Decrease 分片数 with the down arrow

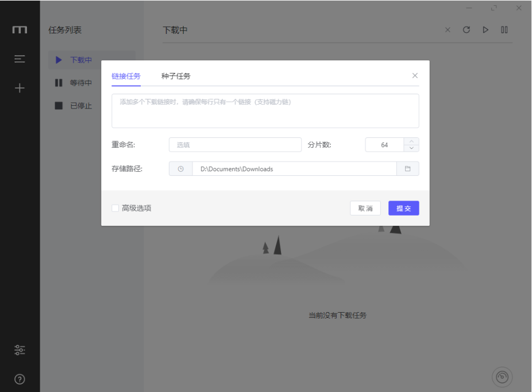pos(411,148)
